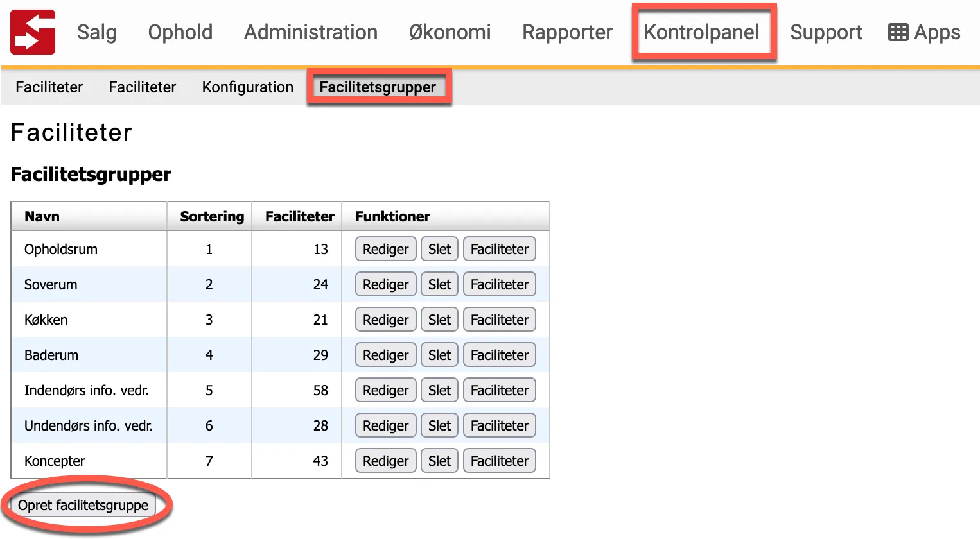Go to Rapporter

[566, 32]
